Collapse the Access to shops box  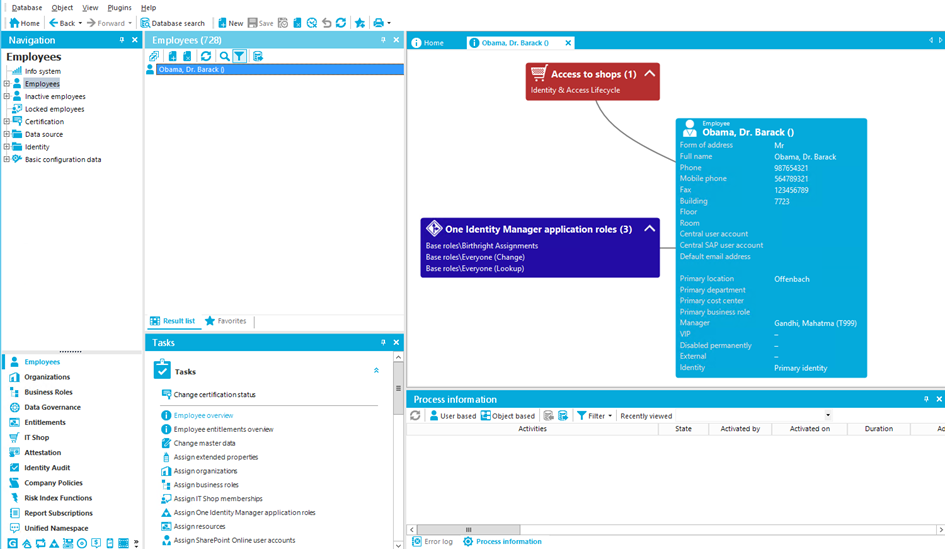click(x=649, y=74)
